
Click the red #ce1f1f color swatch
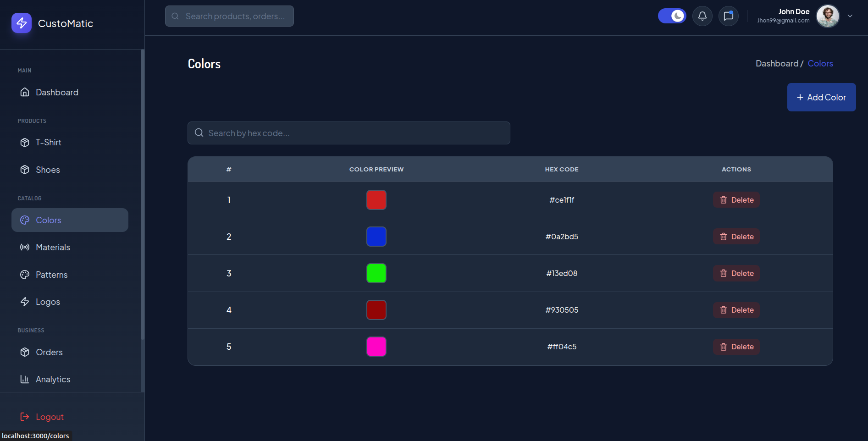376,200
